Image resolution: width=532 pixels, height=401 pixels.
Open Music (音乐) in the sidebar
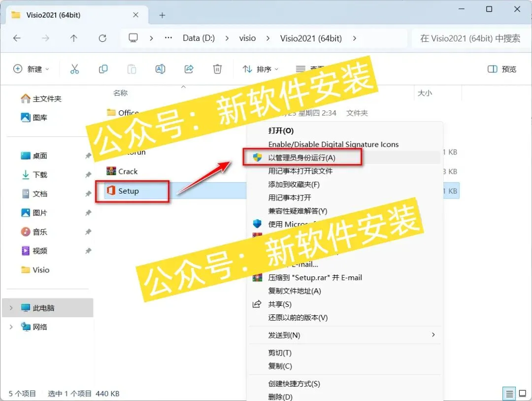coord(34,232)
